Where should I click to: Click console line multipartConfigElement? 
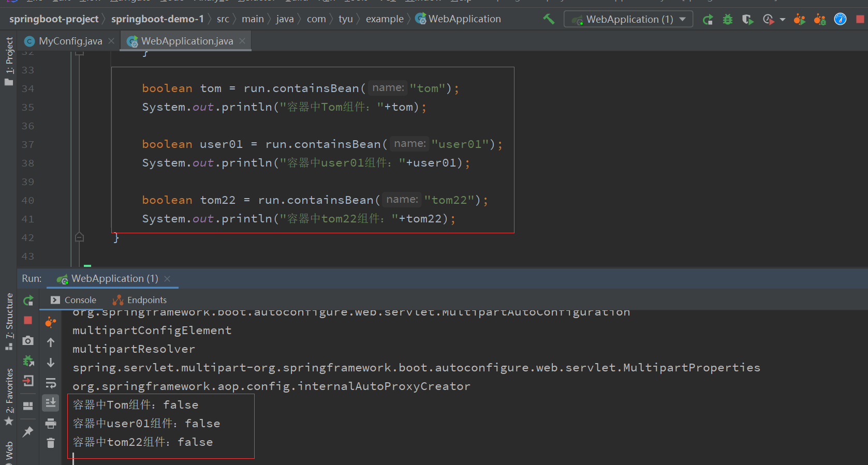point(152,331)
